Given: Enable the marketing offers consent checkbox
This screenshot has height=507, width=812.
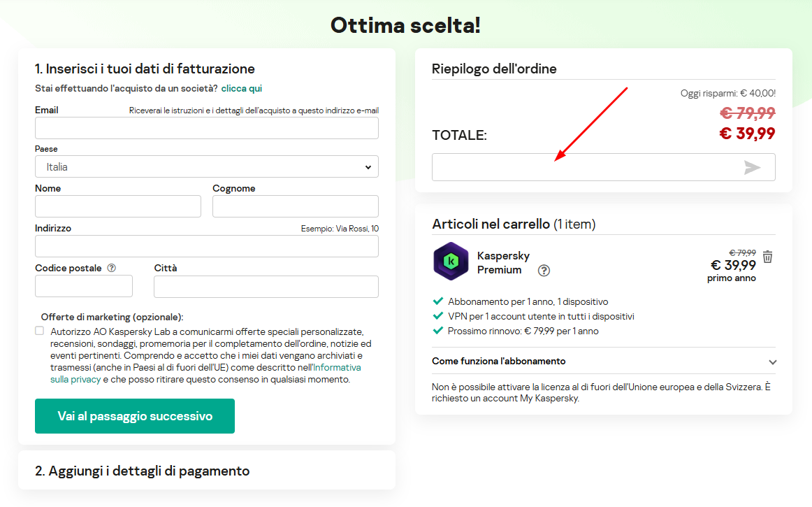Looking at the screenshot, I should click(x=39, y=329).
